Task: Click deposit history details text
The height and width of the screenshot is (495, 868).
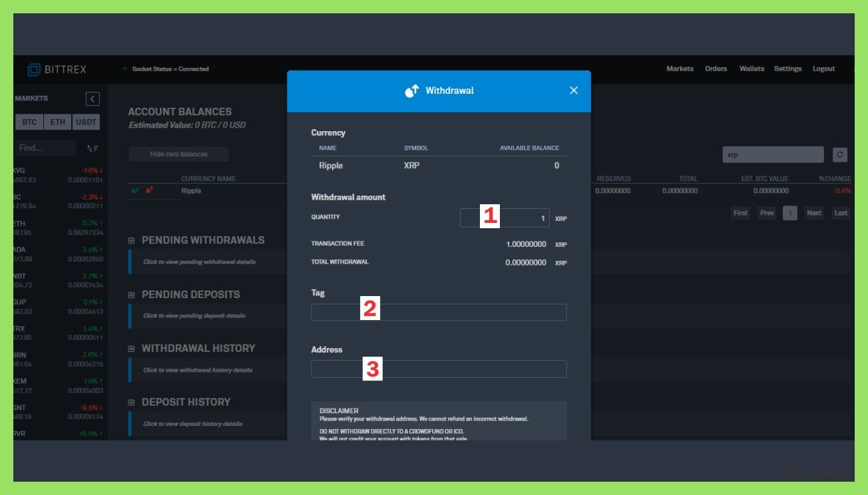Action: [193, 424]
